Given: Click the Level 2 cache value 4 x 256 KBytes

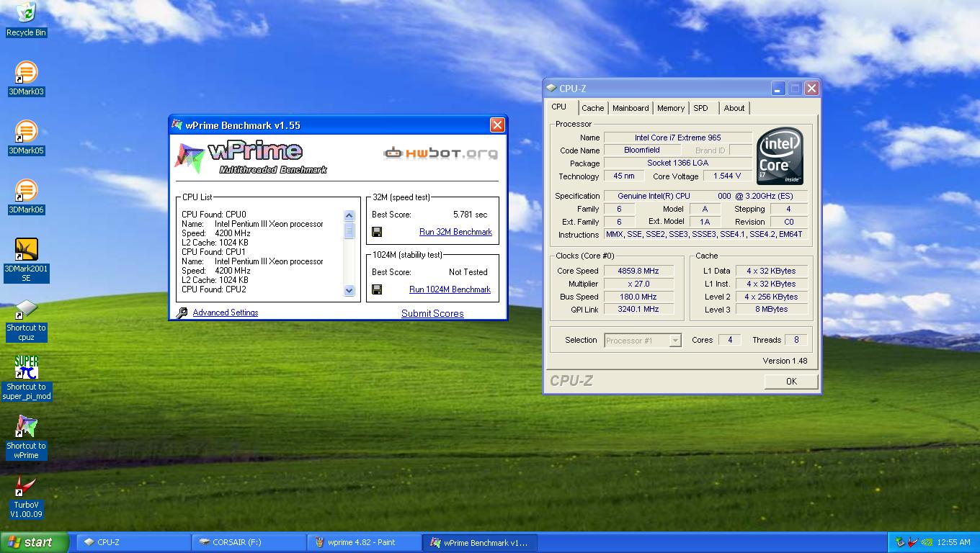Looking at the screenshot, I should pos(771,297).
